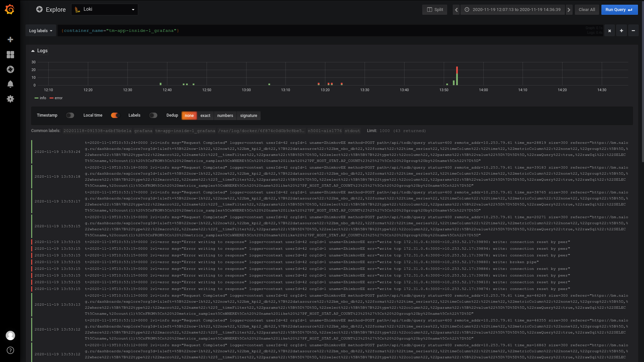Select the signature dedup option

click(x=249, y=116)
